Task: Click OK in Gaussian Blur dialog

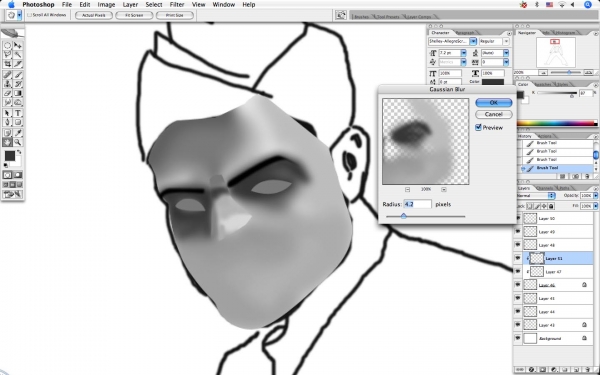Action: pyautogui.click(x=494, y=103)
